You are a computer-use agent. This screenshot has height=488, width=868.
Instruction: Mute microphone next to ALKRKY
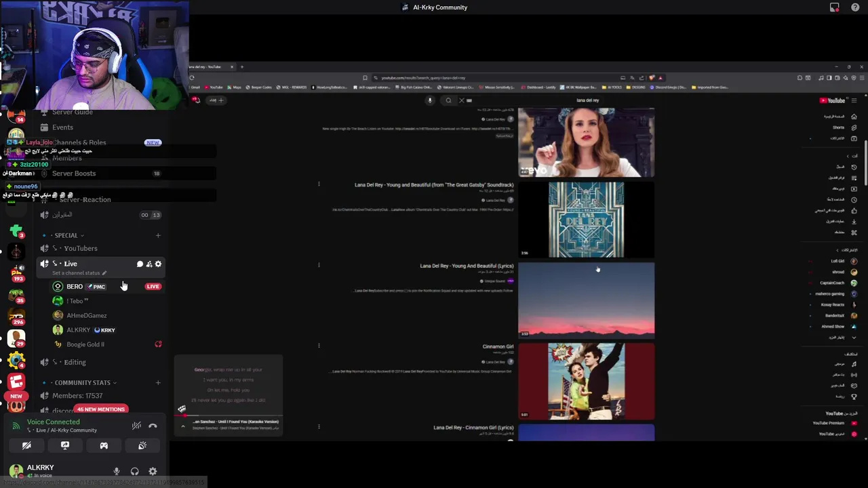[117, 471]
